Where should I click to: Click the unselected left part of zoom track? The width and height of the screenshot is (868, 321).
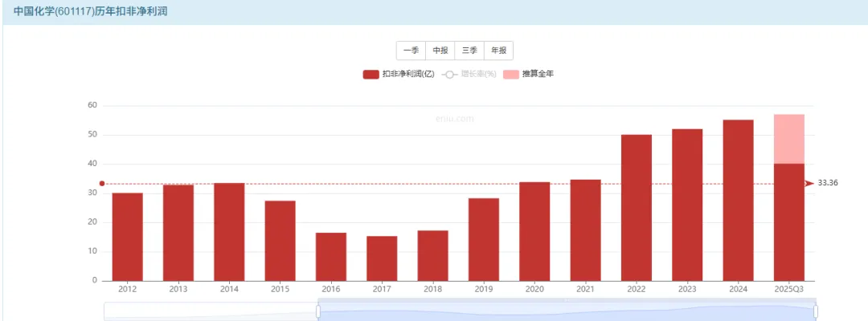(x=211, y=311)
